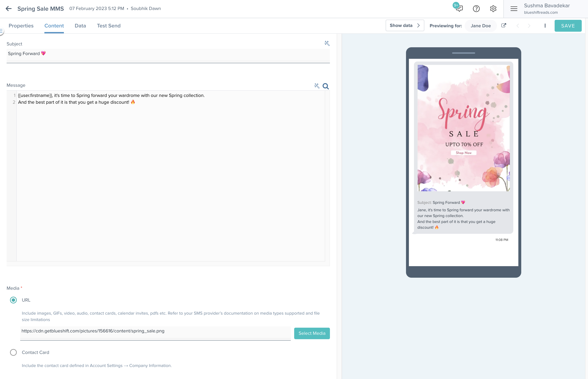Click the Message search magnifier icon
This screenshot has width=588, height=379.
click(326, 86)
